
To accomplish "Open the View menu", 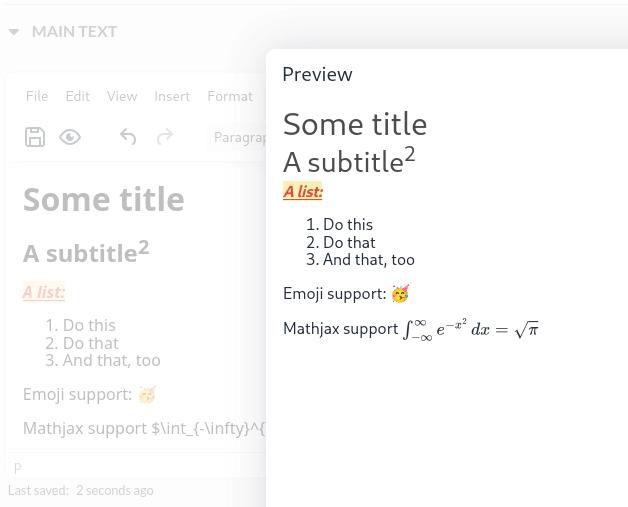I will click(x=122, y=96).
